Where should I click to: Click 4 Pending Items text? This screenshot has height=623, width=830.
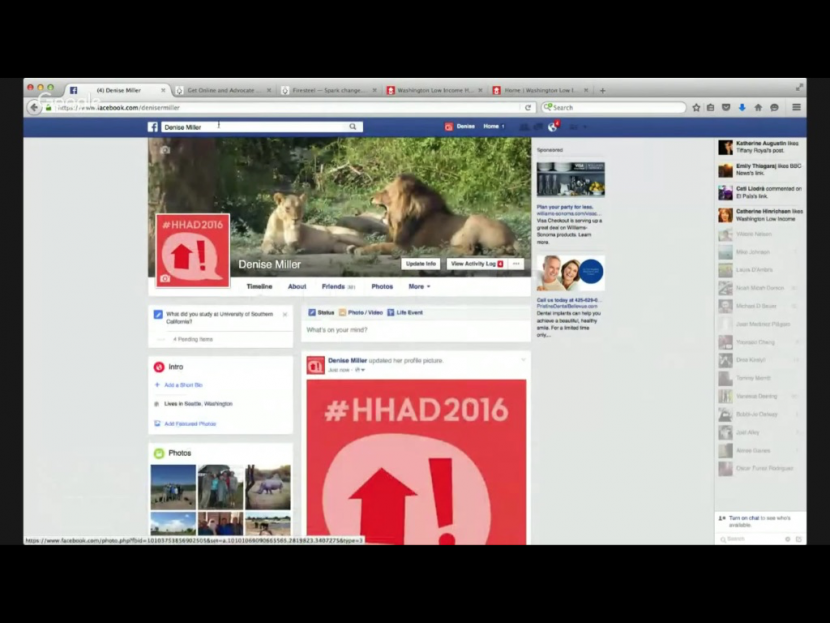coord(193,339)
